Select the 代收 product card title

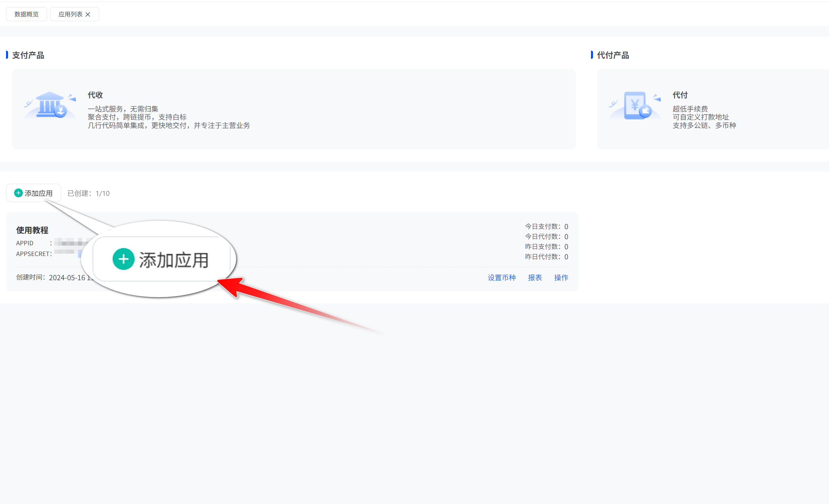(x=95, y=95)
